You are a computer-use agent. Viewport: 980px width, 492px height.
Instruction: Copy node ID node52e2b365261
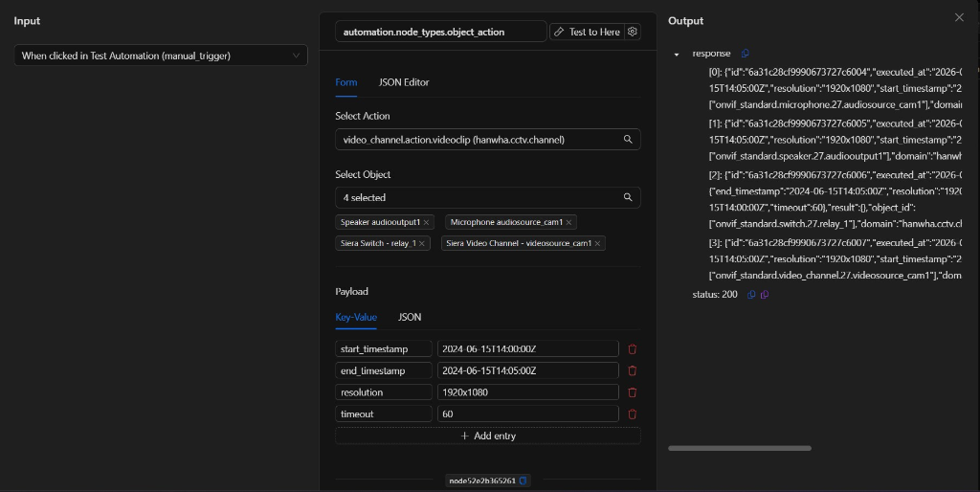523,481
